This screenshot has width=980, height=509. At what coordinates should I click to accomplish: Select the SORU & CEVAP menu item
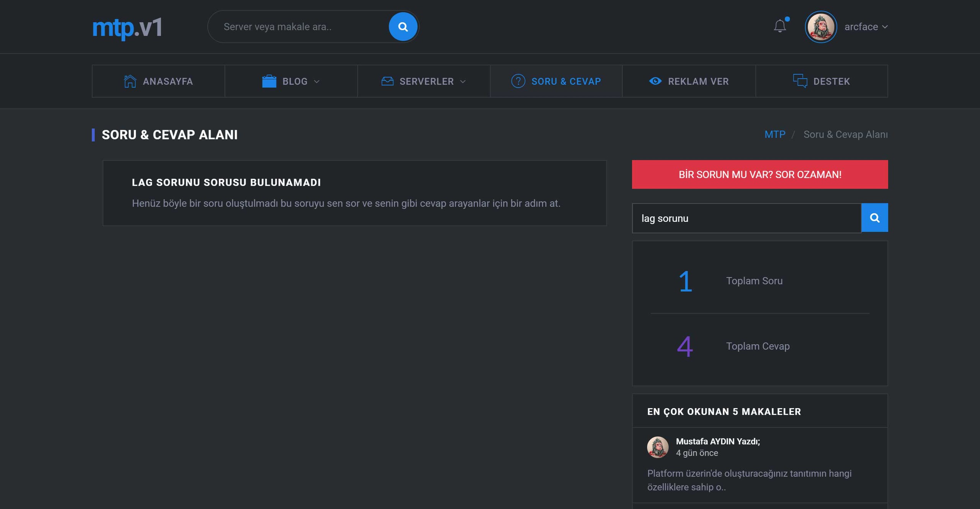point(556,81)
